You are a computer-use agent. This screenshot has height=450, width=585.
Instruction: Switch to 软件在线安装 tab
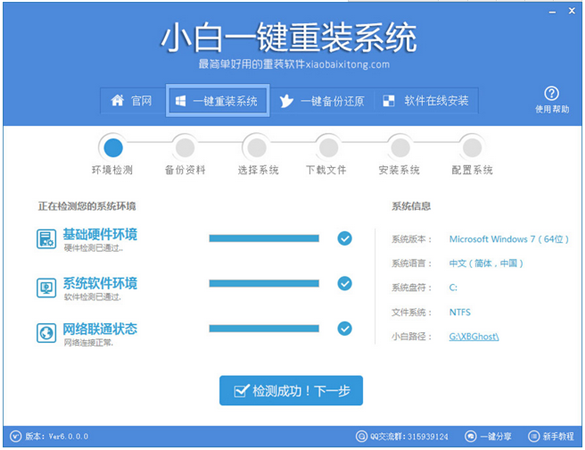tap(426, 101)
